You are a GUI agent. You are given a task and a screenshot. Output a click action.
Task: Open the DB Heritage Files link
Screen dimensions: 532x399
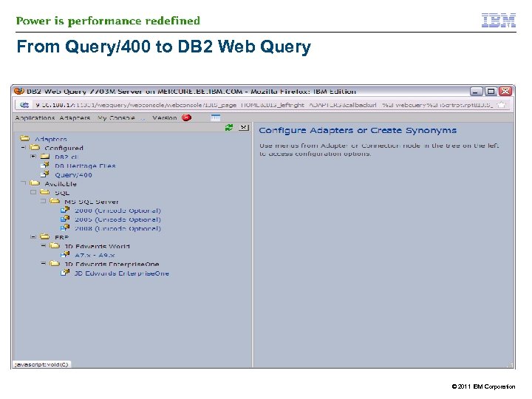point(85,166)
